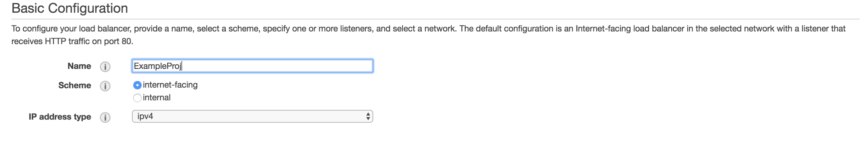This screenshot has width=868, height=145.
Task: Select the internal scheme radio button
Action: (137, 98)
